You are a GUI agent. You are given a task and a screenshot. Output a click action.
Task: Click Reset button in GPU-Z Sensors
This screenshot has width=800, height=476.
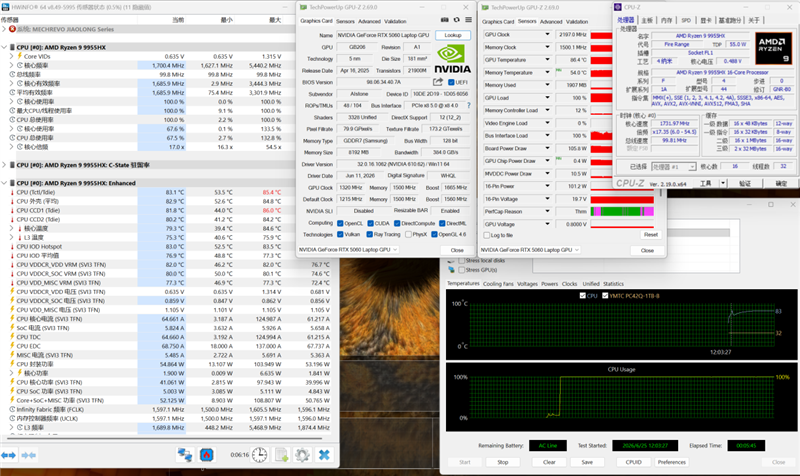(x=651, y=235)
